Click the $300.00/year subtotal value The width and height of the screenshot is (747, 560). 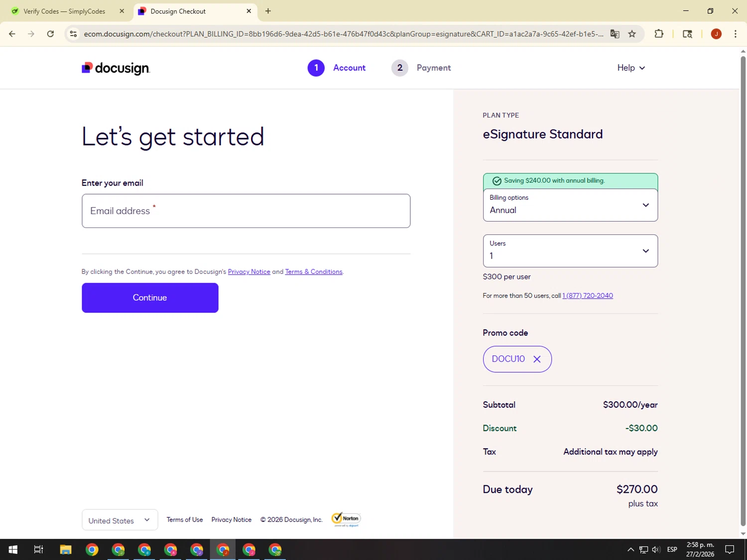(630, 405)
